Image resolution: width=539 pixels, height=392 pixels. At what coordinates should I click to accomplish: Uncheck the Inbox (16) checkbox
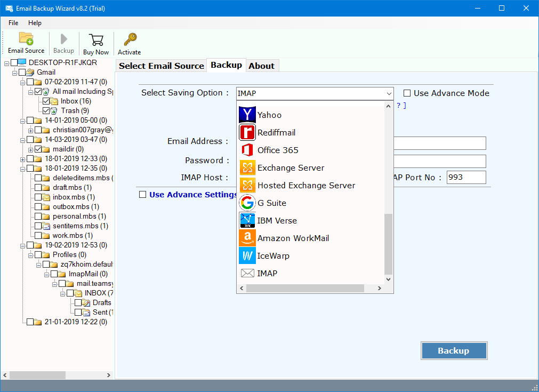(46, 101)
